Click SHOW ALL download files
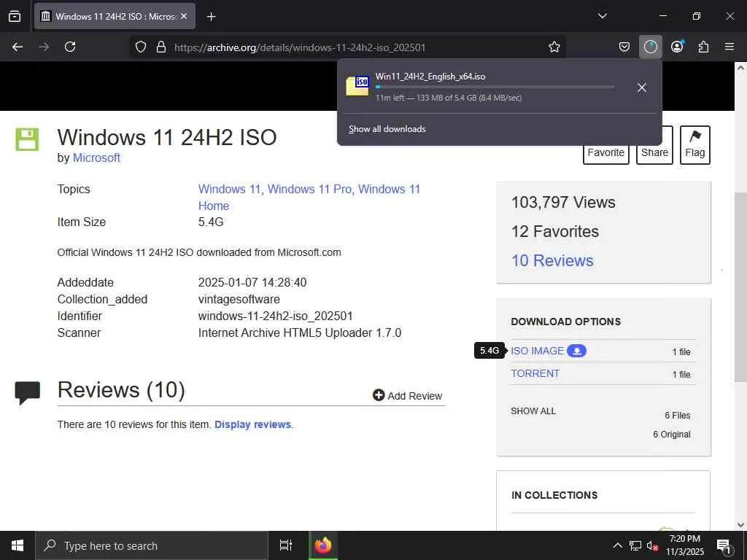 pos(533,411)
